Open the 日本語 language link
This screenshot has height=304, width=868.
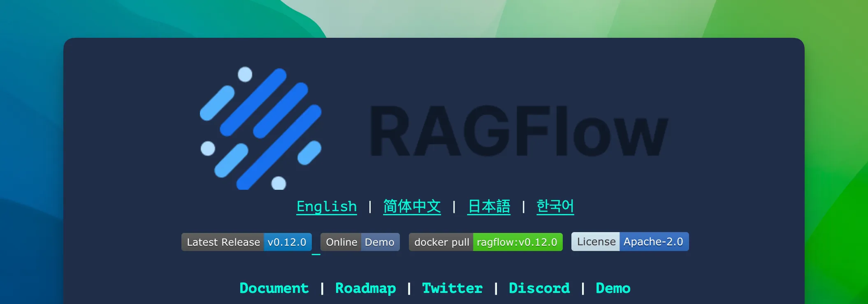coord(489,206)
